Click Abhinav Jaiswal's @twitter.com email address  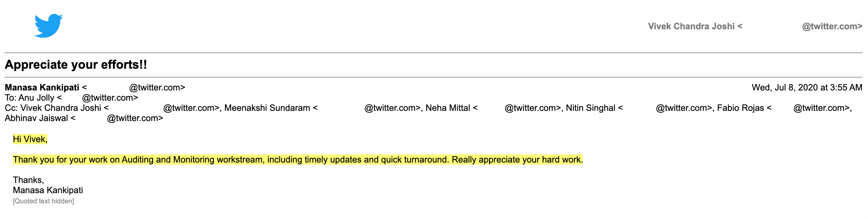(x=135, y=118)
